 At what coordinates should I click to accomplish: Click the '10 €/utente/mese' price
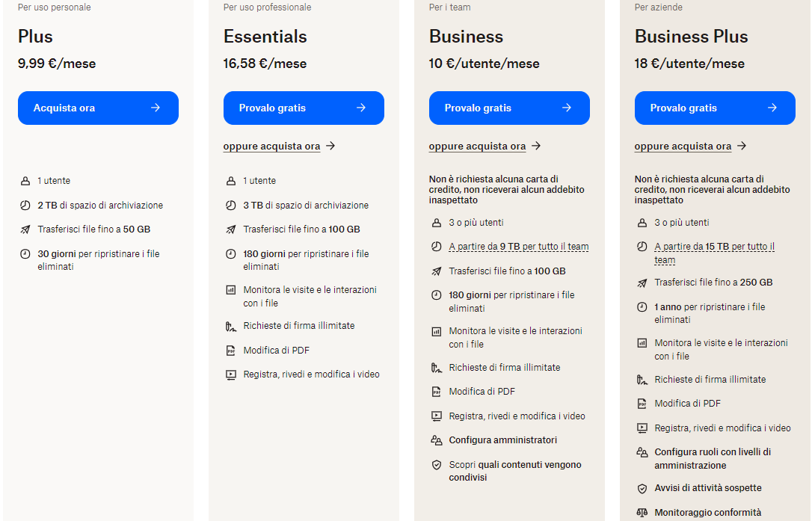(485, 64)
